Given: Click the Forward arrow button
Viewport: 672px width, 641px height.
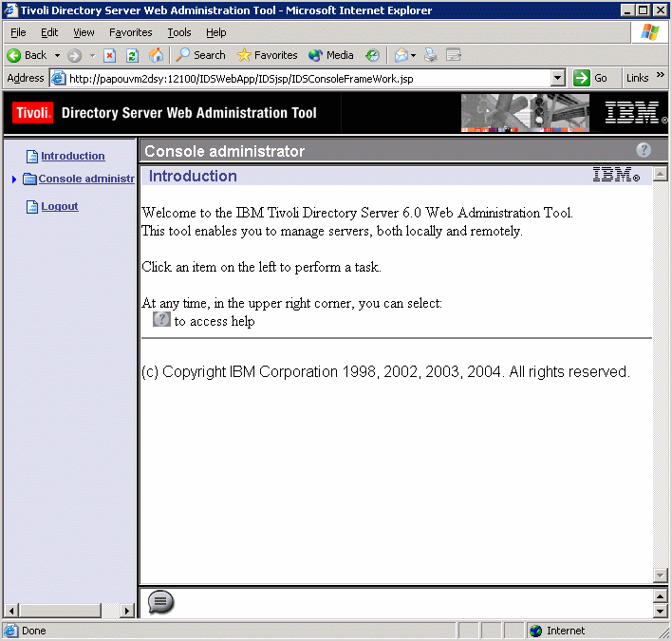Looking at the screenshot, I should coord(75,55).
